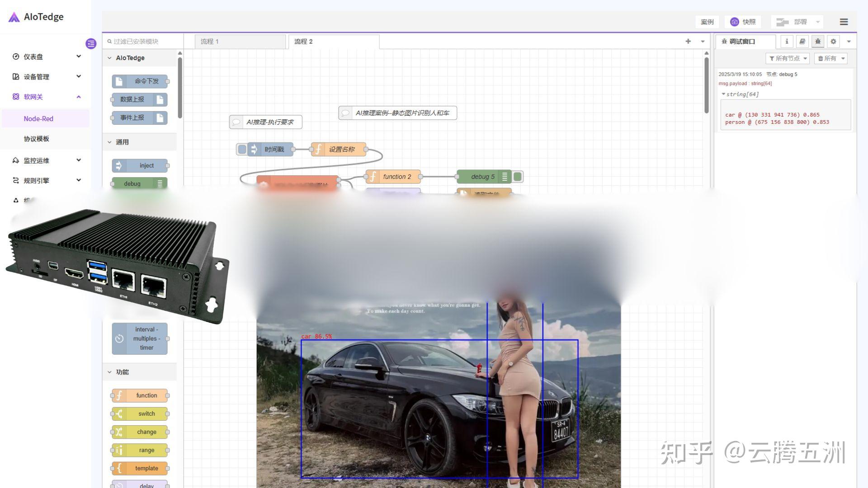The image size is (868, 488).
Task: Select the debug 5 node list icon
Action: (505, 177)
